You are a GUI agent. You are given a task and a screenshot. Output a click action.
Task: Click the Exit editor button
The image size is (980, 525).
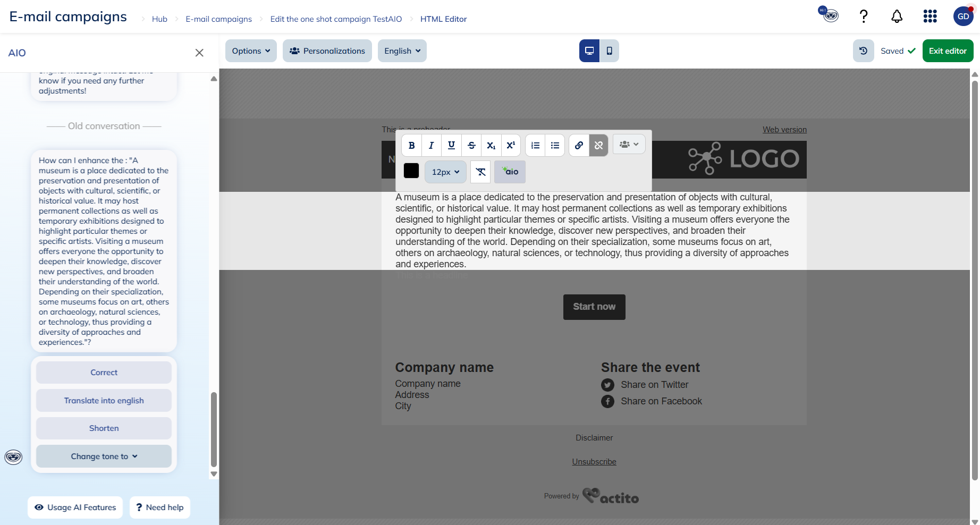coord(947,51)
